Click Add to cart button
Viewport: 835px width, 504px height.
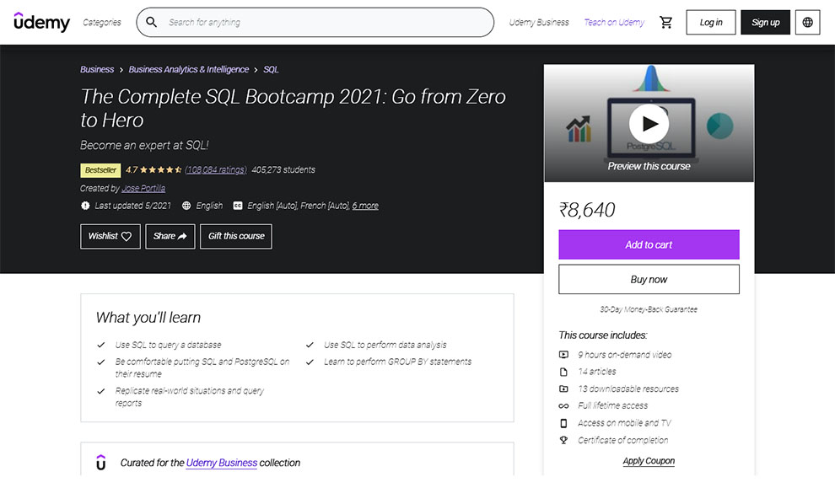click(x=649, y=244)
